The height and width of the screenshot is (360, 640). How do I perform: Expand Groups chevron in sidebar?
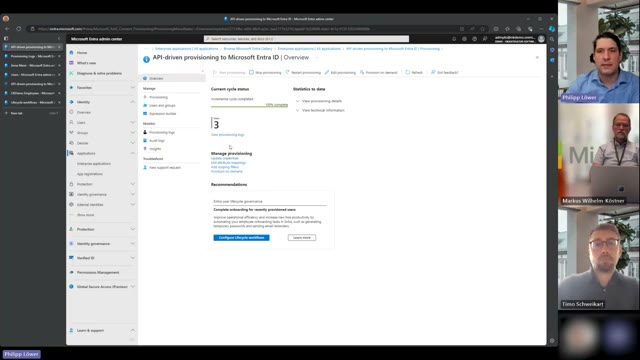pos(133,133)
